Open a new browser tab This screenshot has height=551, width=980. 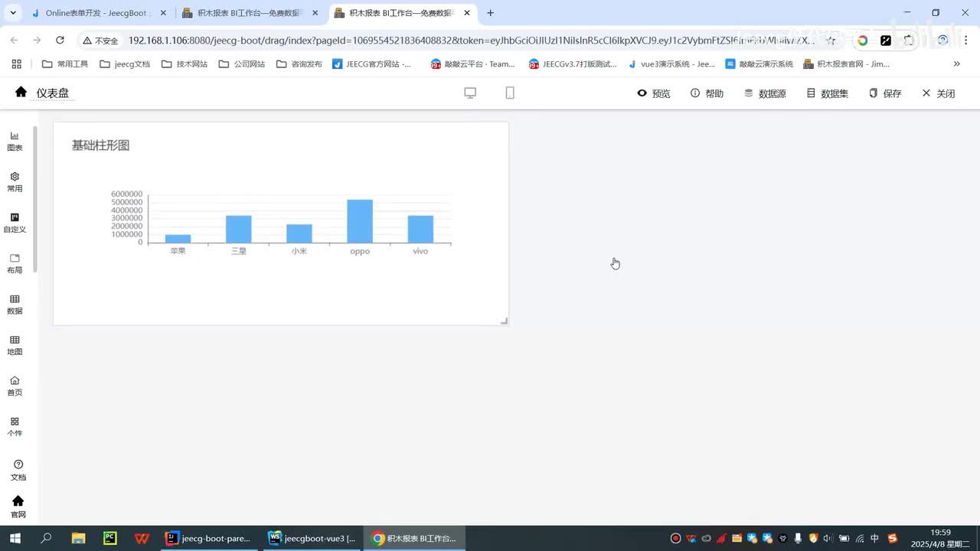(491, 13)
